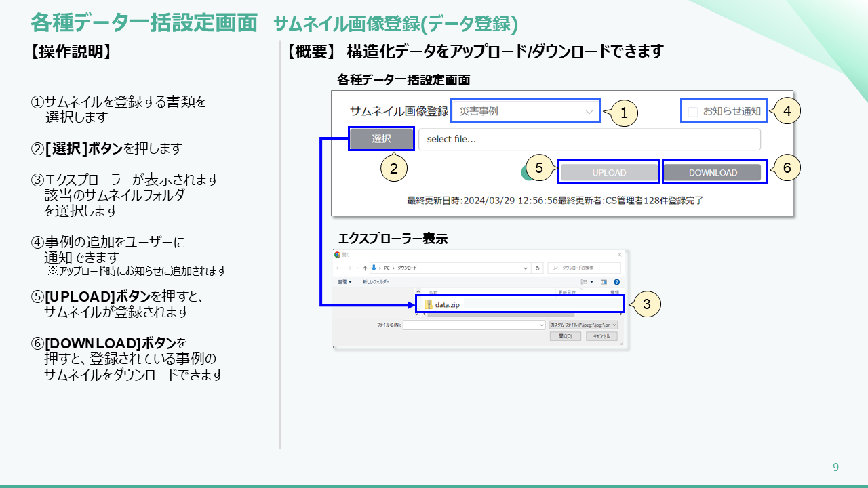The image size is (868, 488).
Task: Click the Chrome icon in the dialog title bar
Action: (337, 255)
